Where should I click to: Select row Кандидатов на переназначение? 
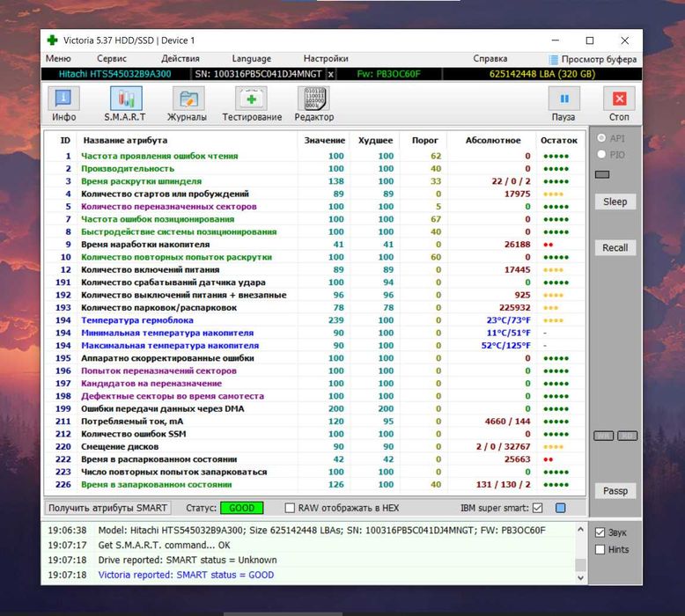click(314, 384)
